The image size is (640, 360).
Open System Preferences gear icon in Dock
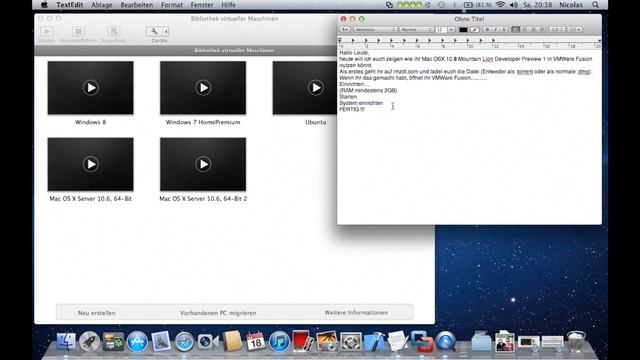click(351, 342)
